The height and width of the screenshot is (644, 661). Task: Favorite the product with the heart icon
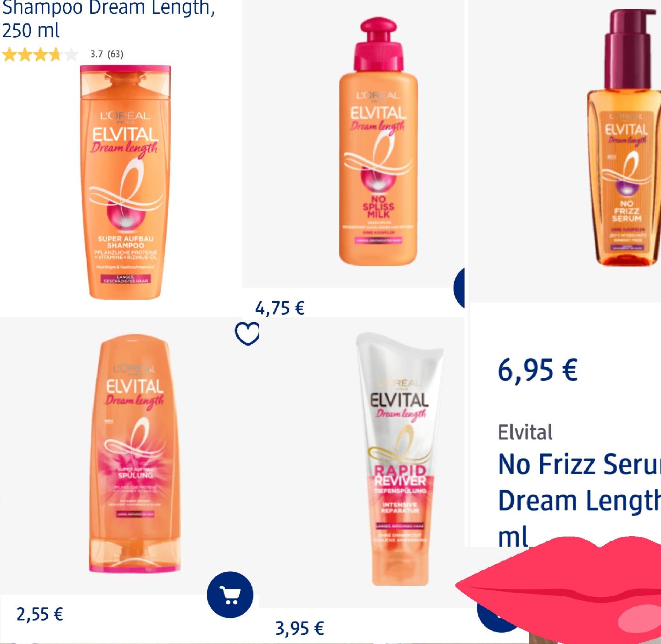[x=247, y=334]
